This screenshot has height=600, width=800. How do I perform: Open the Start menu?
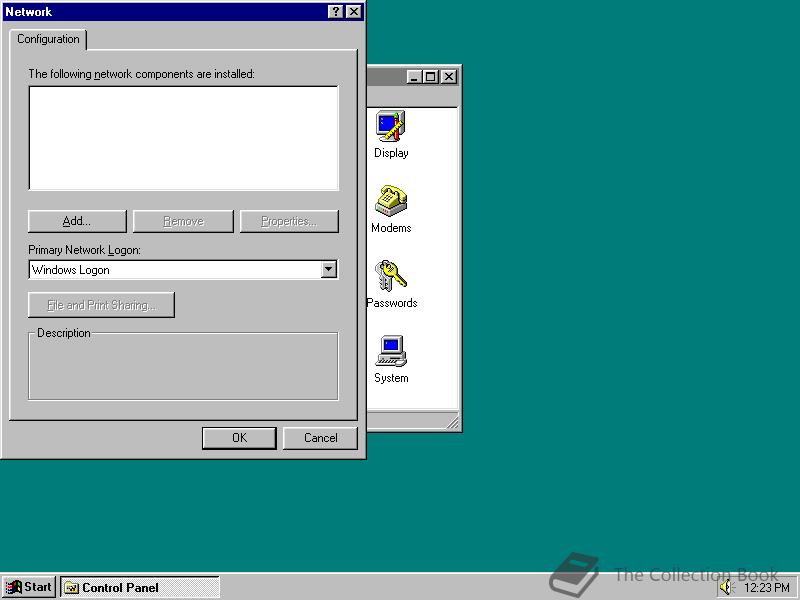pos(29,587)
